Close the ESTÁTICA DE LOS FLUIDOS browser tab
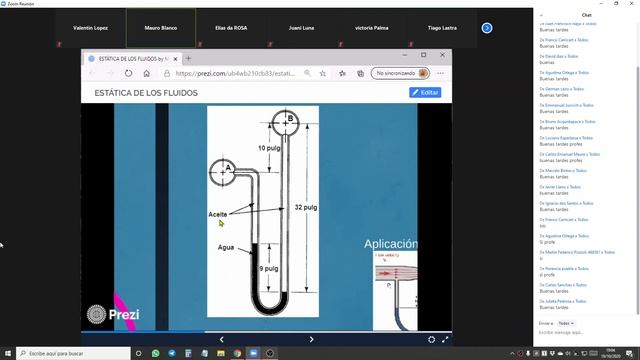 click(x=175, y=59)
